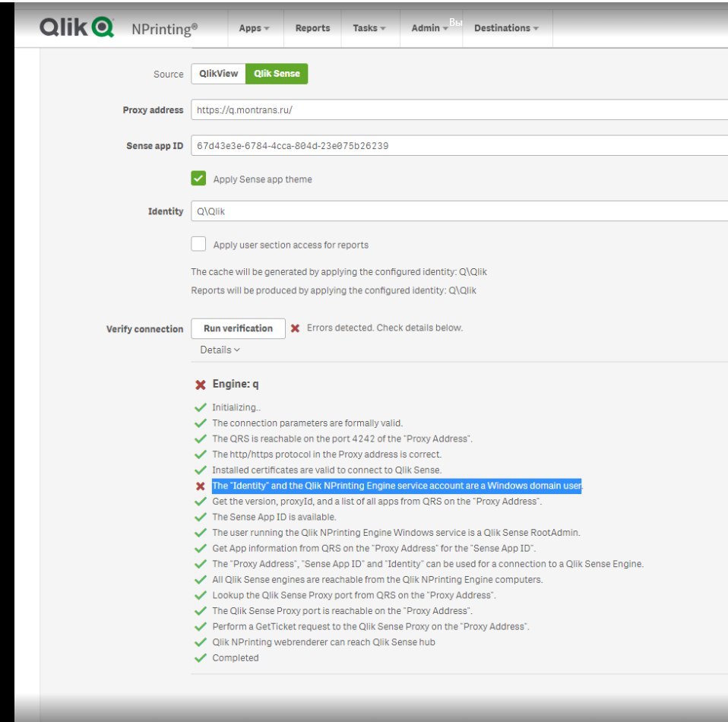Click the check beside Lookup the Qlik Sense Proxy port
The image size is (728, 722).
[200, 595]
